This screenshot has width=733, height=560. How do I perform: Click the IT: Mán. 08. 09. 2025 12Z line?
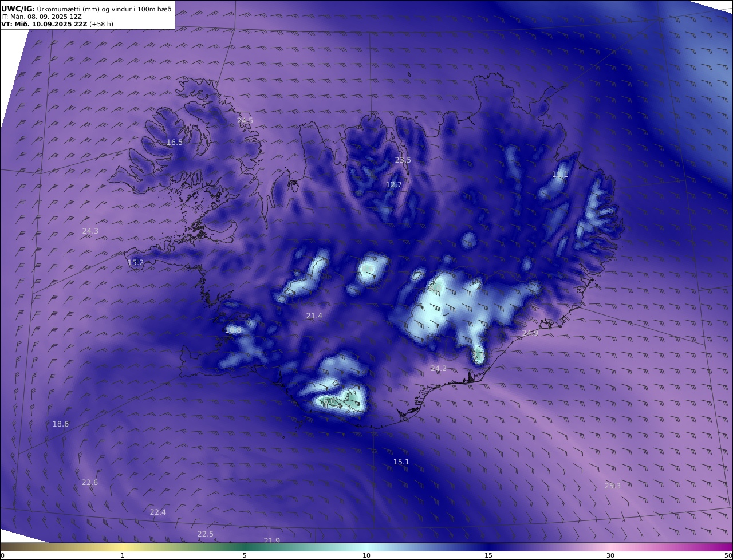41,17
